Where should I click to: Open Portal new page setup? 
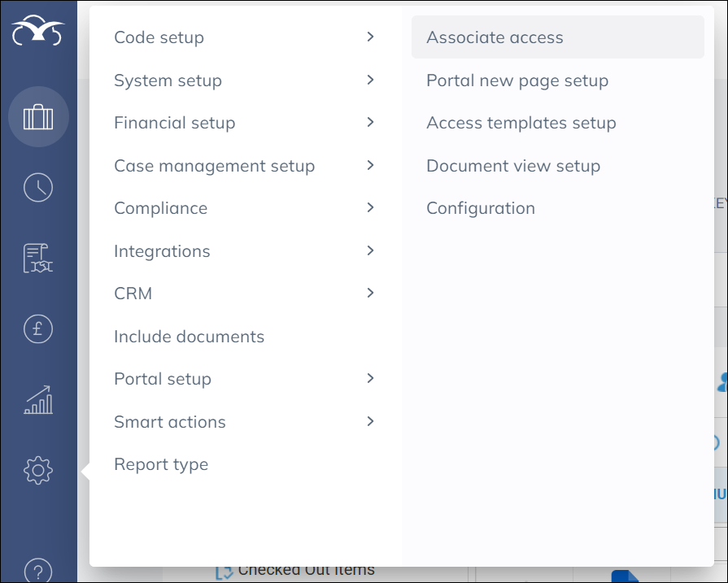point(517,80)
